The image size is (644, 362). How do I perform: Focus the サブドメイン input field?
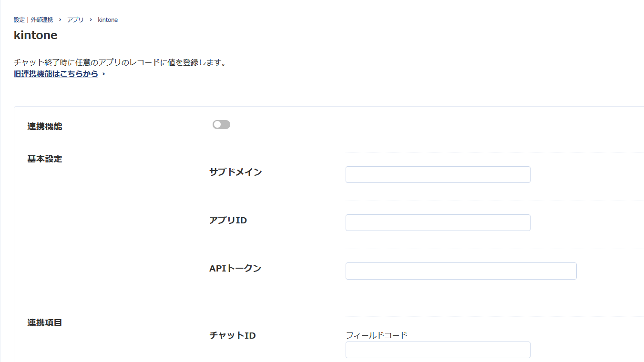(438, 175)
